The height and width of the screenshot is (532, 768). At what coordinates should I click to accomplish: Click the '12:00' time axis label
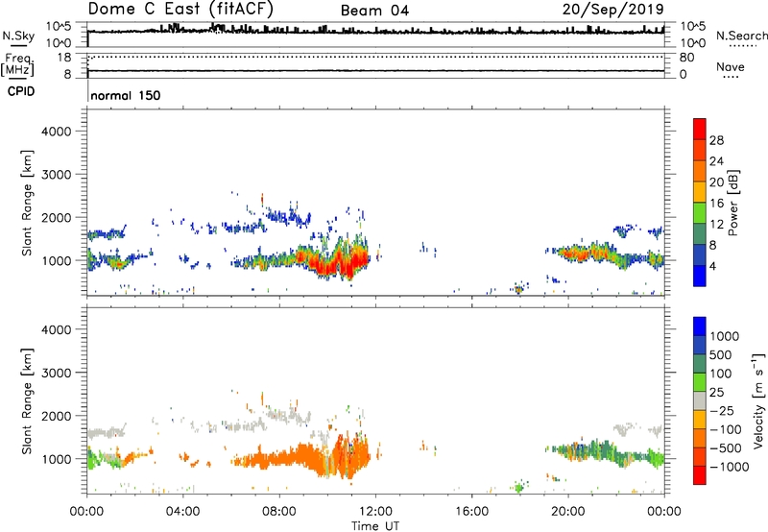click(x=375, y=511)
